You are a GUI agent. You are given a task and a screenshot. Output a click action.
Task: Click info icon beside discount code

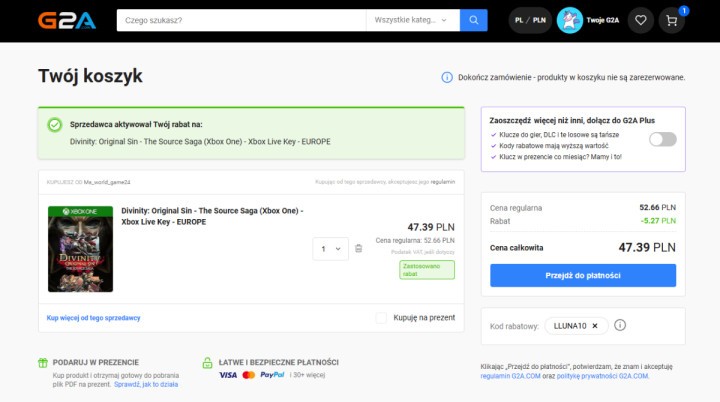620,325
